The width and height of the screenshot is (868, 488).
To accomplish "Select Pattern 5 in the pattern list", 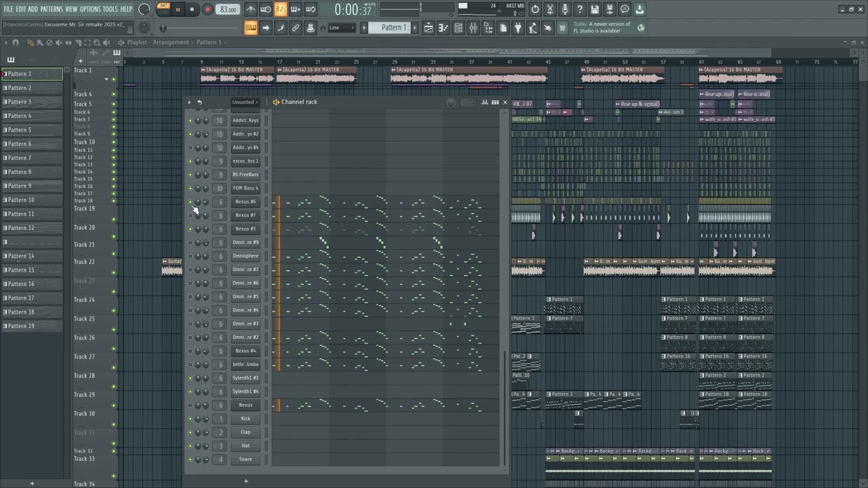I will tap(33, 130).
